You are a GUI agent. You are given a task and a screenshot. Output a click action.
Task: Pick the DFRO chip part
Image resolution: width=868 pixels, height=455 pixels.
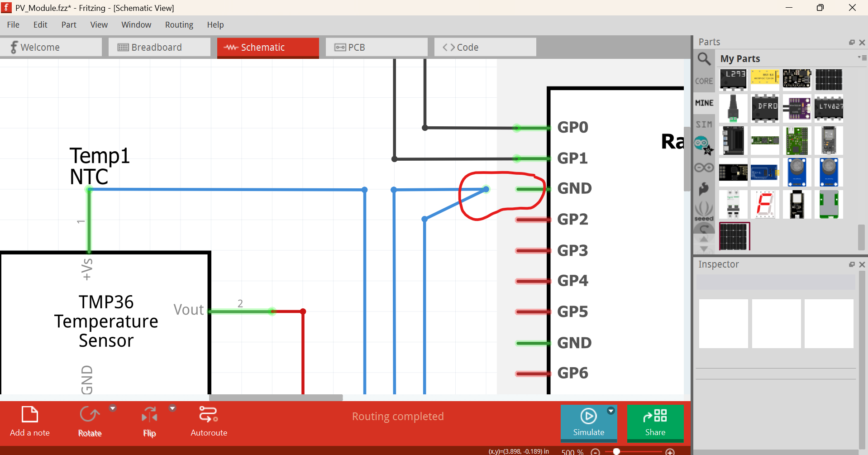tap(765, 108)
